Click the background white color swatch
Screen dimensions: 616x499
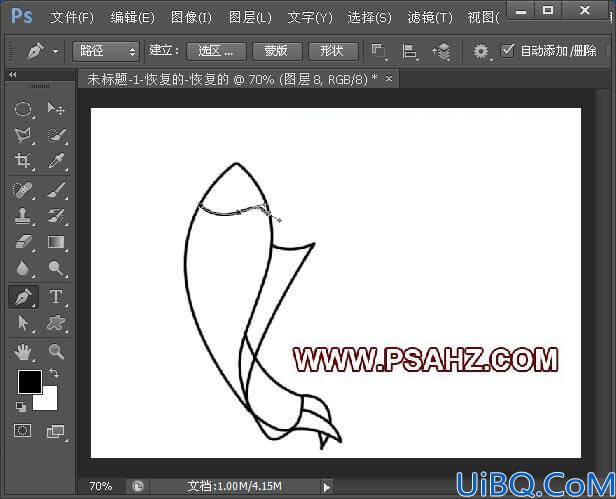tap(49, 401)
